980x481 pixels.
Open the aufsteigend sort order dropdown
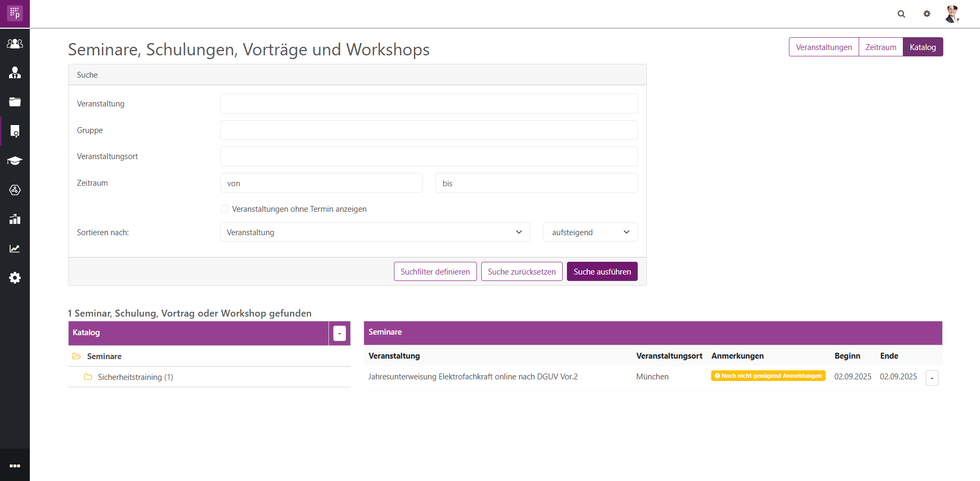(x=590, y=232)
